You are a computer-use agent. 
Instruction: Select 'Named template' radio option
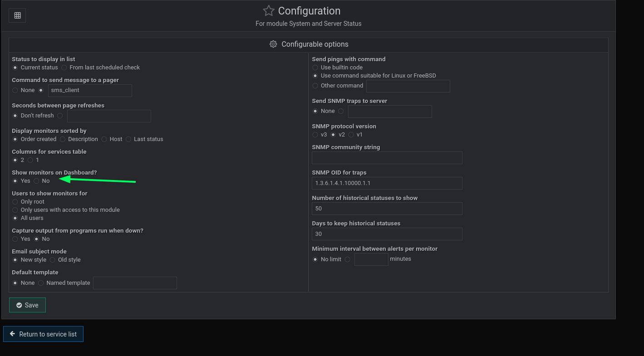pos(41,283)
